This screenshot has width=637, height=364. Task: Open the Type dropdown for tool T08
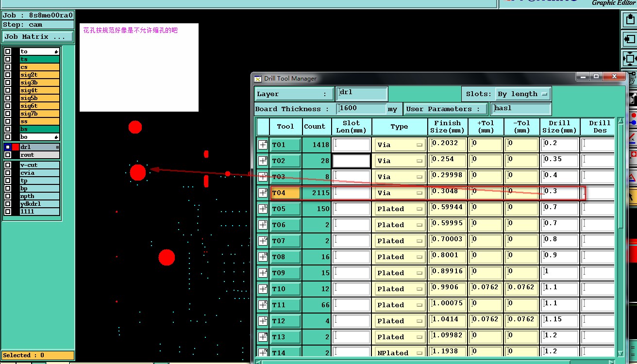(x=399, y=257)
